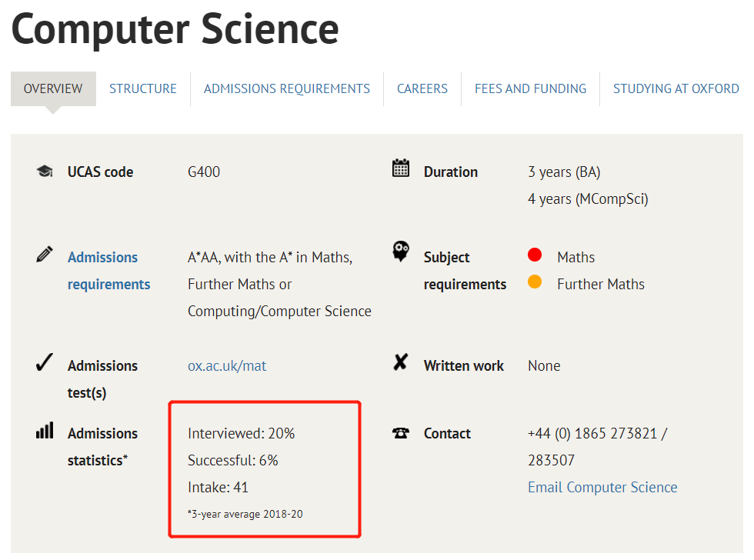Open the Overview tab
This screenshot has height=560, width=754.
click(x=53, y=89)
